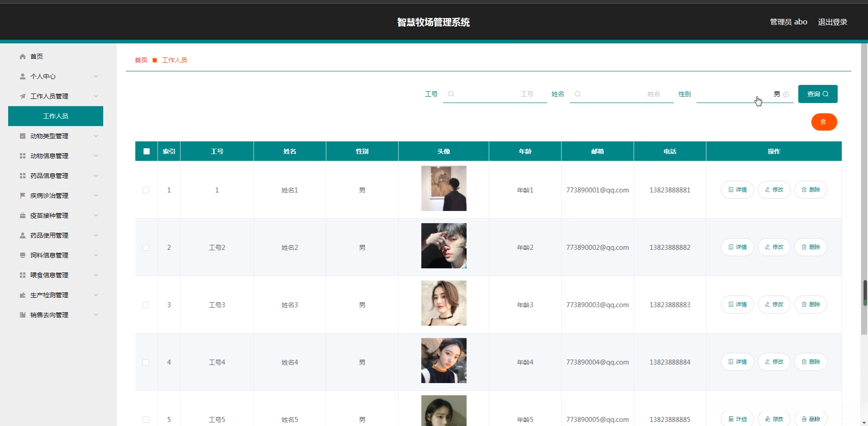
Task: Select the 工作人员 submenu item
Action: pos(56,116)
